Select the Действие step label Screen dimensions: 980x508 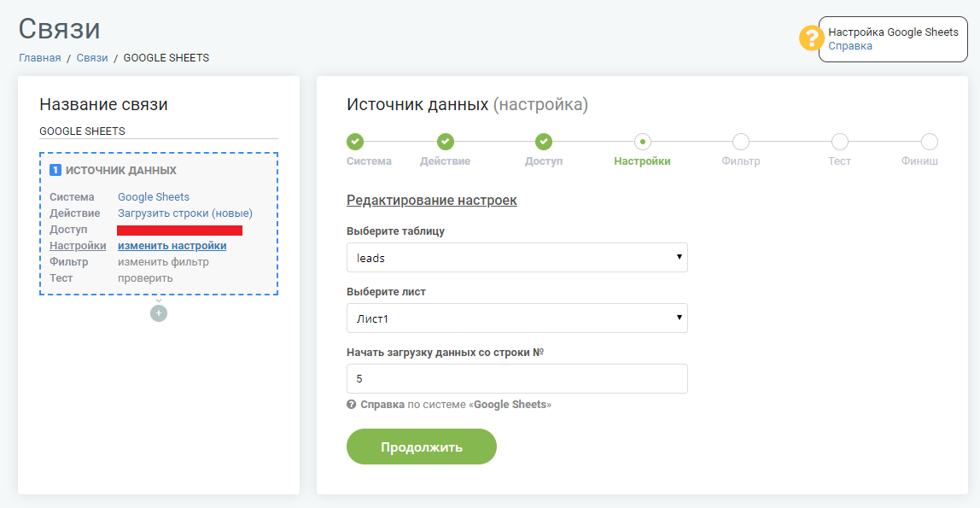(x=445, y=161)
